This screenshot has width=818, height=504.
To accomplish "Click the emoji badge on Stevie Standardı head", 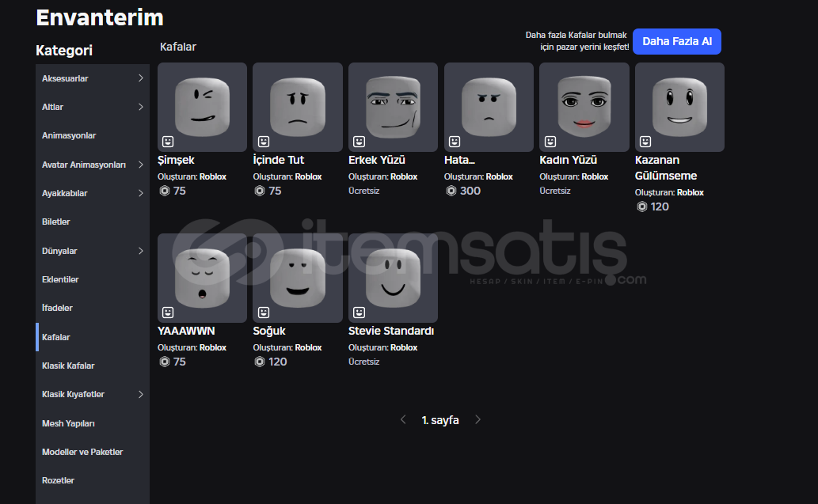I will 359,313.
